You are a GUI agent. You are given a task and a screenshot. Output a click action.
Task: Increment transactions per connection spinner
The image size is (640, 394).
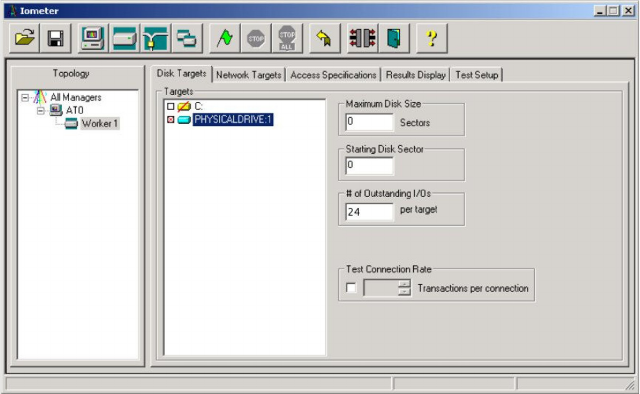coord(404,283)
